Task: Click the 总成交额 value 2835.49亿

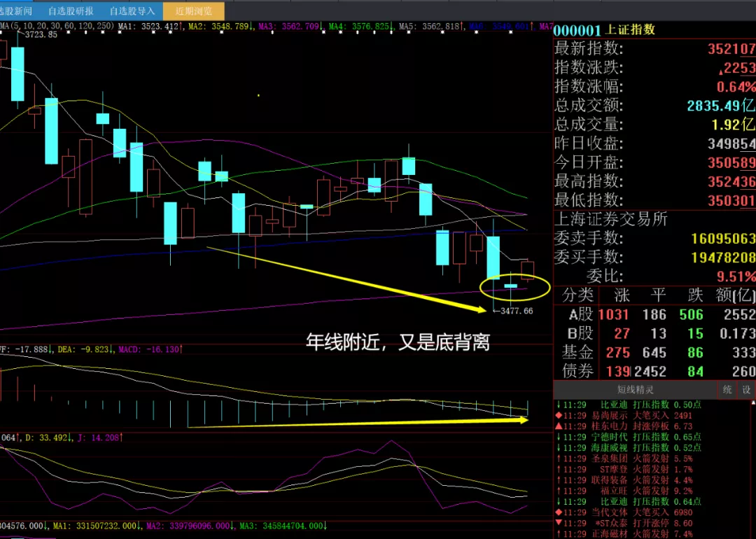Action: pos(721,106)
